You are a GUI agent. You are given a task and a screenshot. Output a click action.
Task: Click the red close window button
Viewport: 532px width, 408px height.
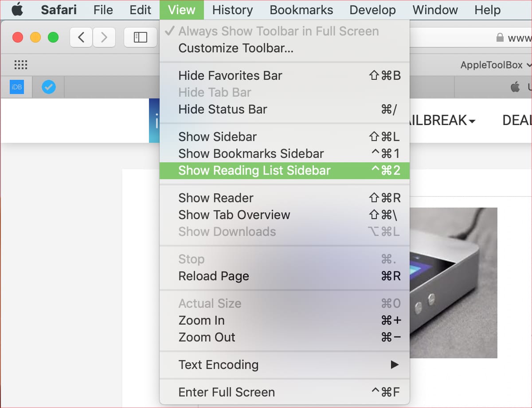pos(18,37)
